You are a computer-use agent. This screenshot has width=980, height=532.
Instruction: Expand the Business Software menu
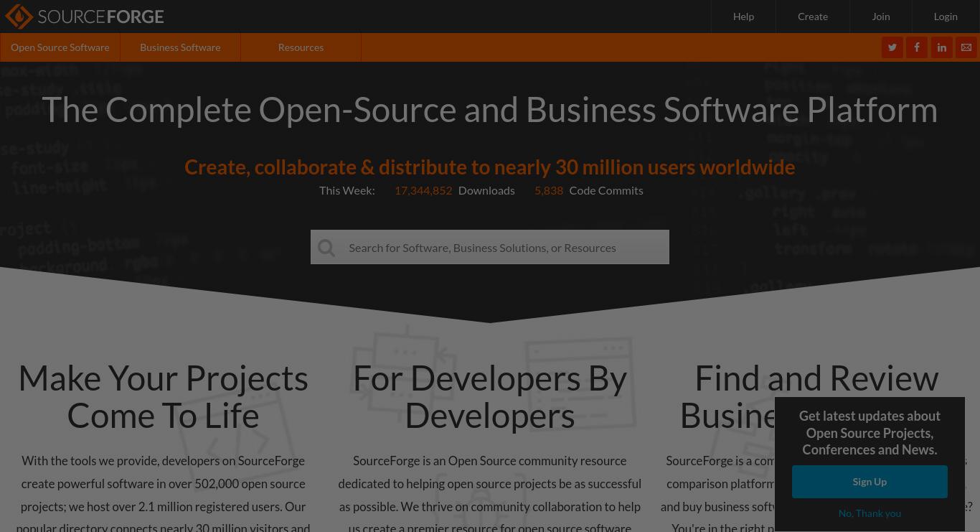180,47
